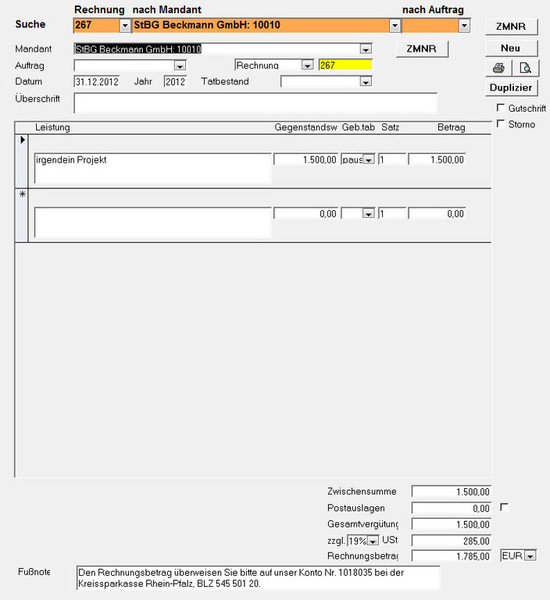
Task: Change the 19% USt rate dropdown
Action: coord(373,541)
